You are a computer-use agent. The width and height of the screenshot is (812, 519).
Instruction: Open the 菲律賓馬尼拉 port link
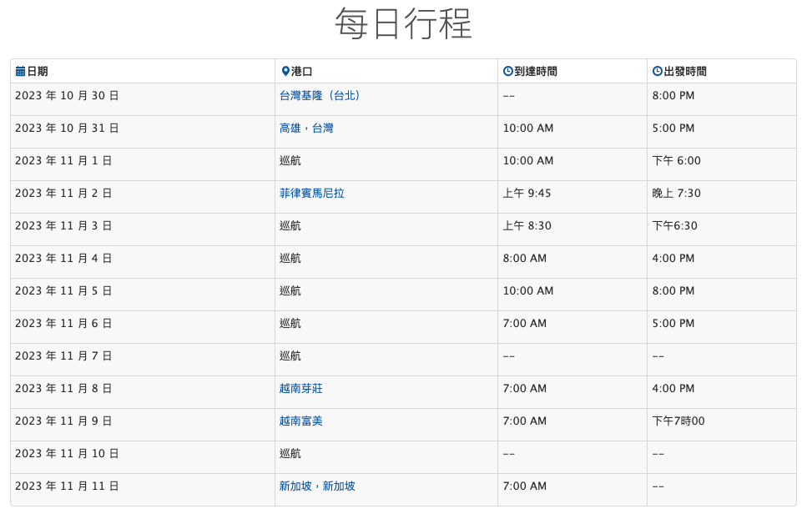pyautogui.click(x=312, y=194)
